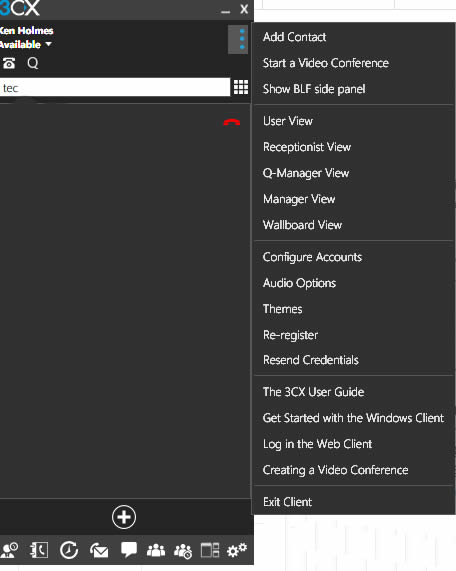Open Audio Options
The image size is (456, 571).
click(299, 283)
